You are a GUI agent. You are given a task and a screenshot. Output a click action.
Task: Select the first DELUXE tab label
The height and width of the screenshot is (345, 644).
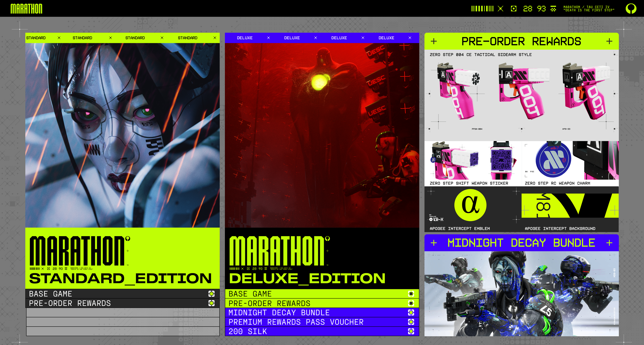[x=245, y=38]
